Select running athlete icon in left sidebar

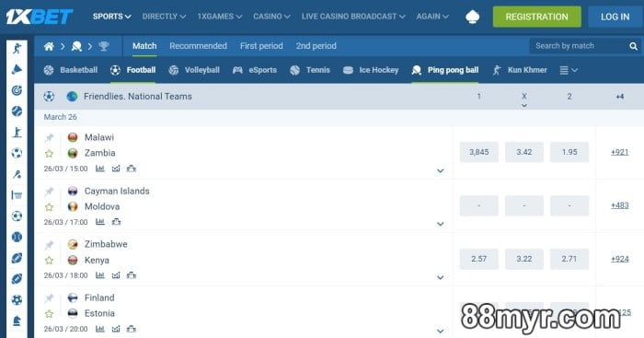(x=17, y=49)
